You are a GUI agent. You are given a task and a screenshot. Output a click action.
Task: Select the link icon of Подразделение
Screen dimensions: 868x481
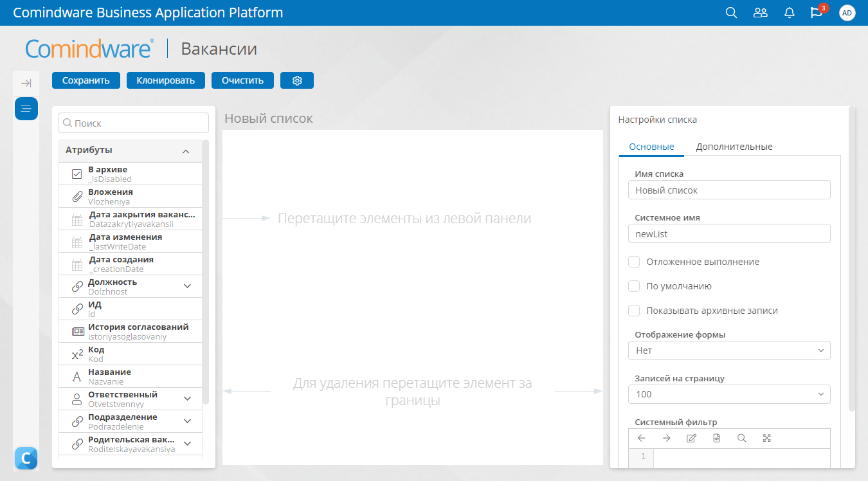77,421
